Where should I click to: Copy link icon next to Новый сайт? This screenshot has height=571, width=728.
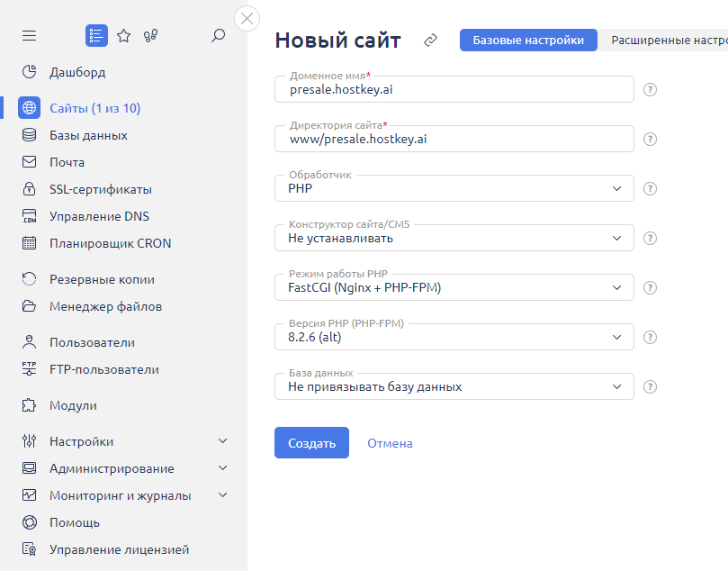431,41
